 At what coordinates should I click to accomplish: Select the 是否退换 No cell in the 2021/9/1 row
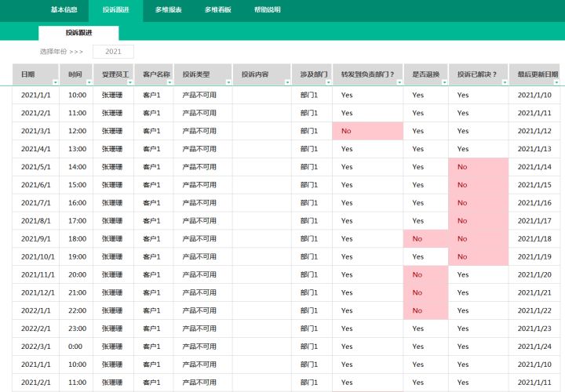coord(425,238)
